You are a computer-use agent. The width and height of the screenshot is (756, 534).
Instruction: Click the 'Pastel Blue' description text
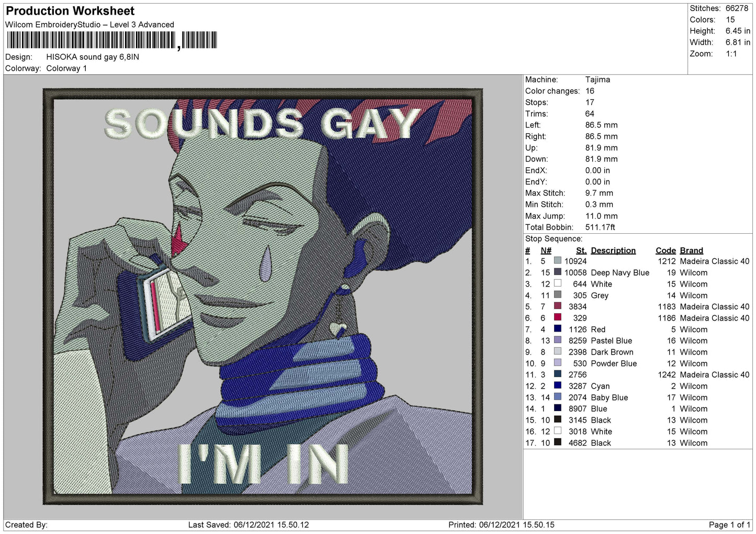pyautogui.click(x=612, y=341)
